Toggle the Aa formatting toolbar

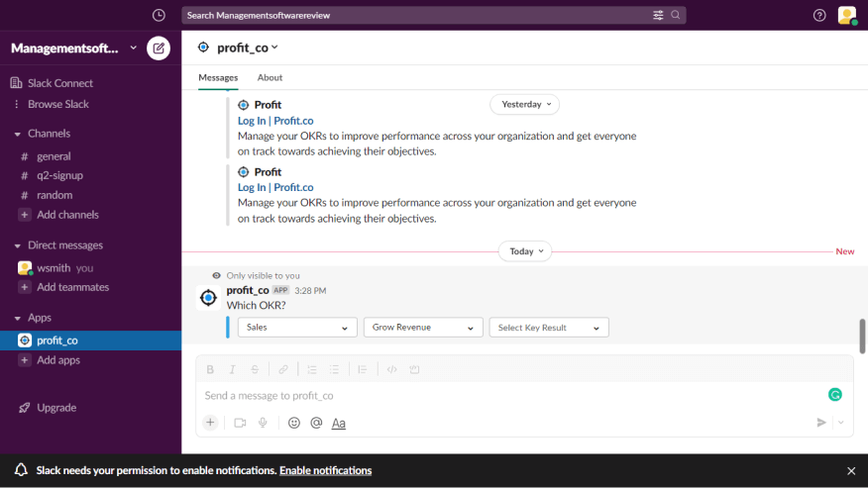[338, 424]
